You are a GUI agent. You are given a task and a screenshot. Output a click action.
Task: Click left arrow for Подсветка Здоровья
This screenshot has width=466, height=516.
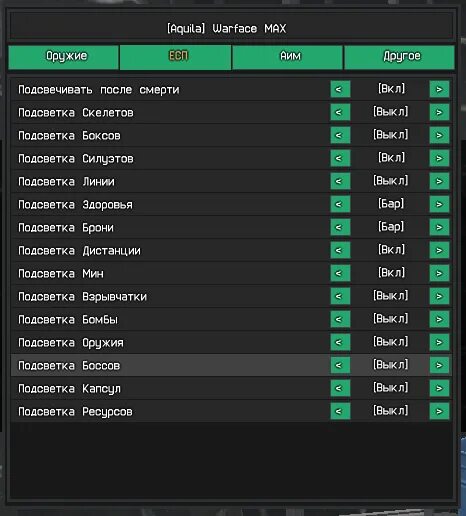click(x=340, y=204)
